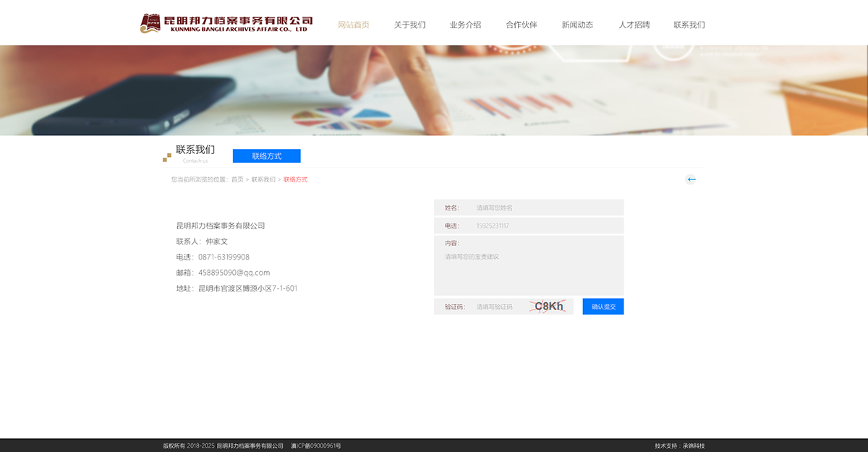868x452 pixels.
Task: Open the 新闻动态 navigation item
Action: pos(578,24)
